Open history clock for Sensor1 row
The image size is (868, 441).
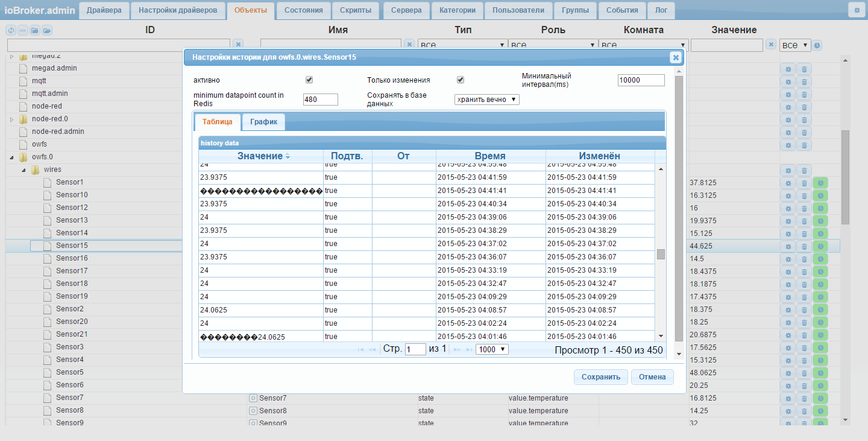[820, 182]
